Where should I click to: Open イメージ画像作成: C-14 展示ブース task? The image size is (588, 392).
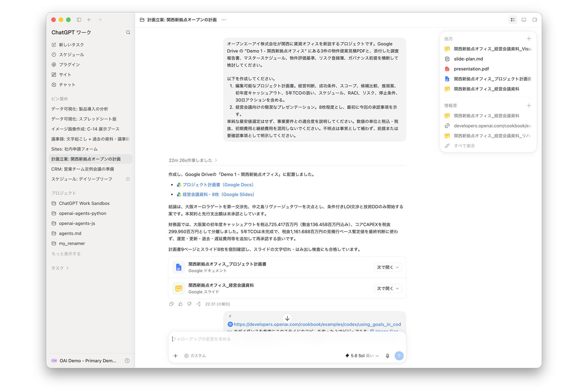click(90, 129)
